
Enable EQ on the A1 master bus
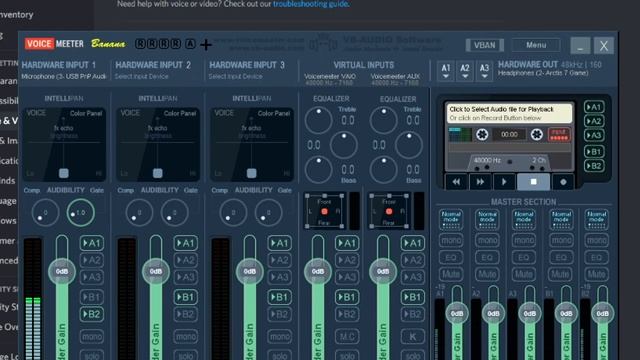point(451,258)
